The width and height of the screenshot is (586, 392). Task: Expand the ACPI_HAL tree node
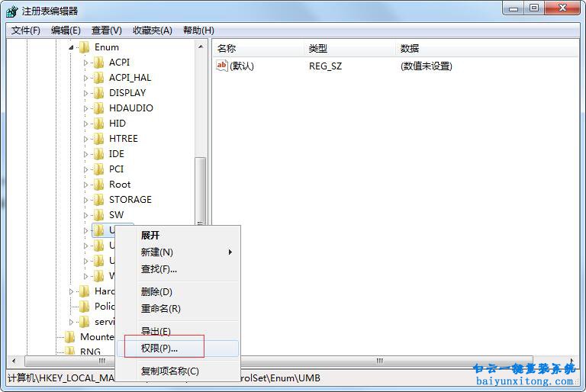(x=85, y=78)
